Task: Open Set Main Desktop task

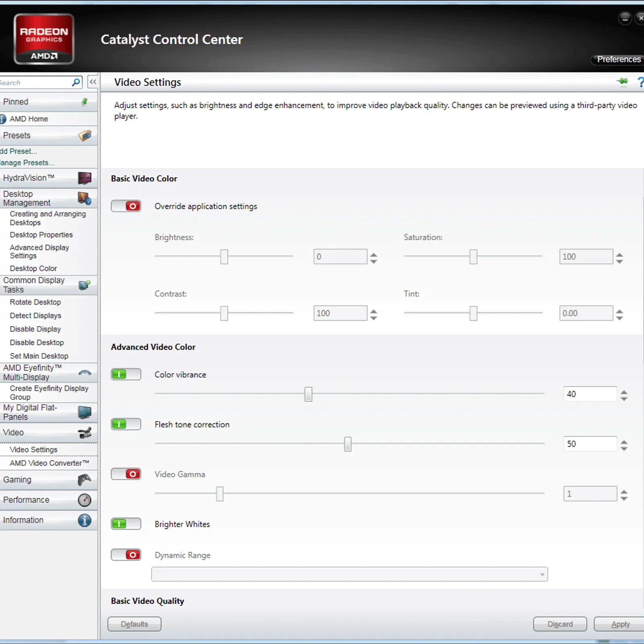Action: [x=39, y=356]
